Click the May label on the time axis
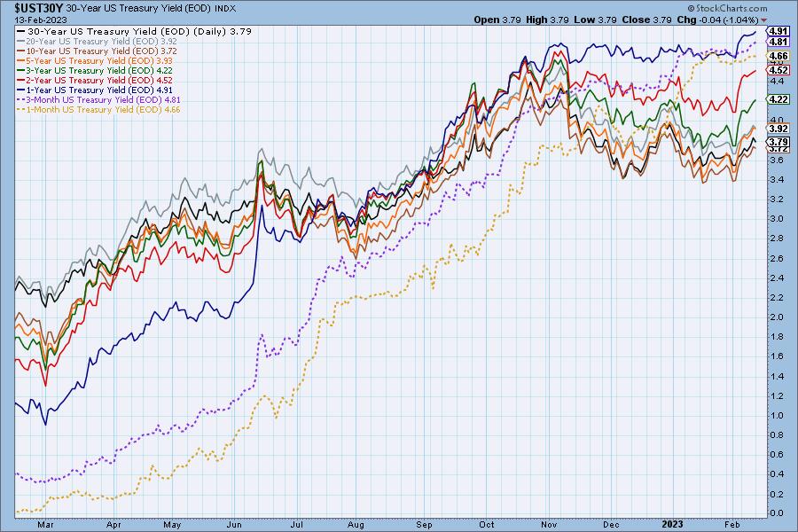This screenshot has height=532, width=798. (x=173, y=525)
